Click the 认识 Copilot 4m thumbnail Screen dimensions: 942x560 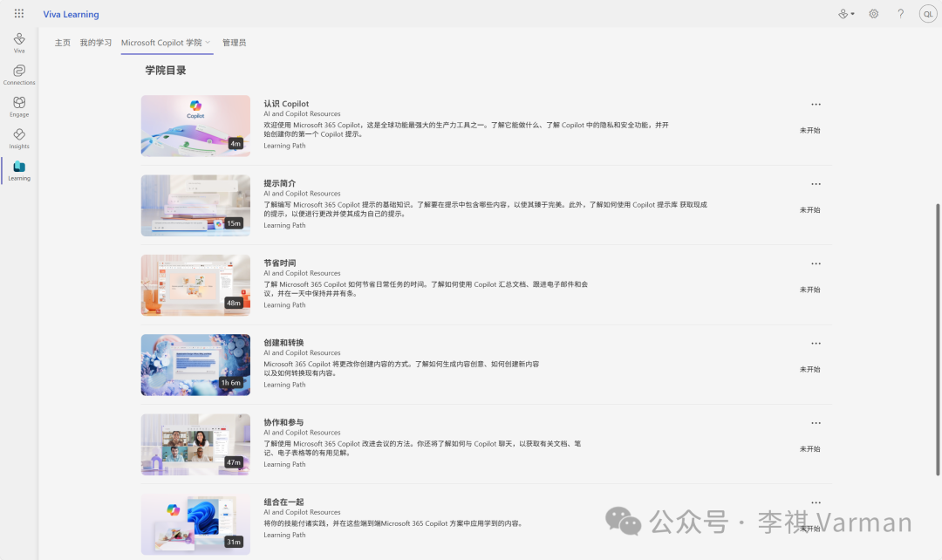[x=196, y=126]
